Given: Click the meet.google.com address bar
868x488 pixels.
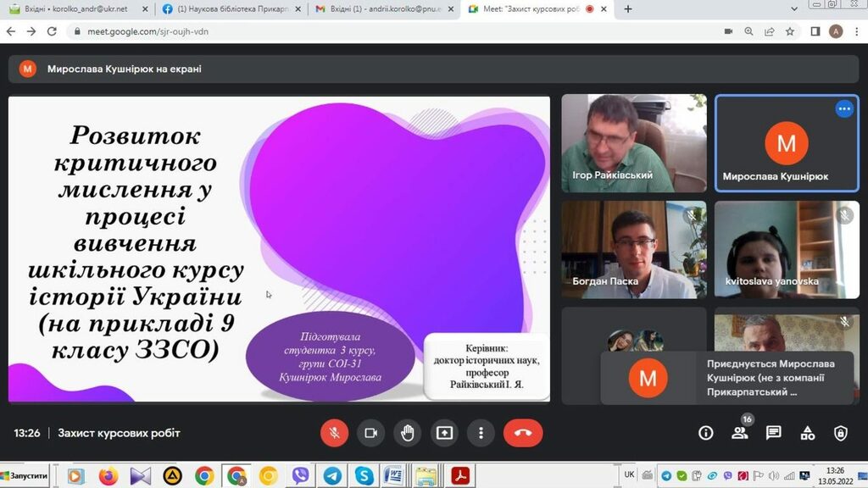Looking at the screenshot, I should click(339, 31).
